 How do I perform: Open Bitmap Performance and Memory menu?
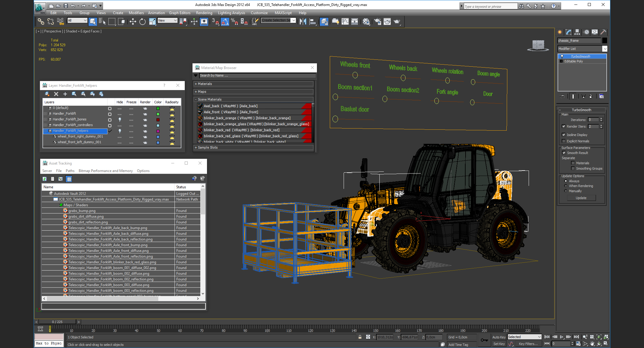pyautogui.click(x=106, y=171)
